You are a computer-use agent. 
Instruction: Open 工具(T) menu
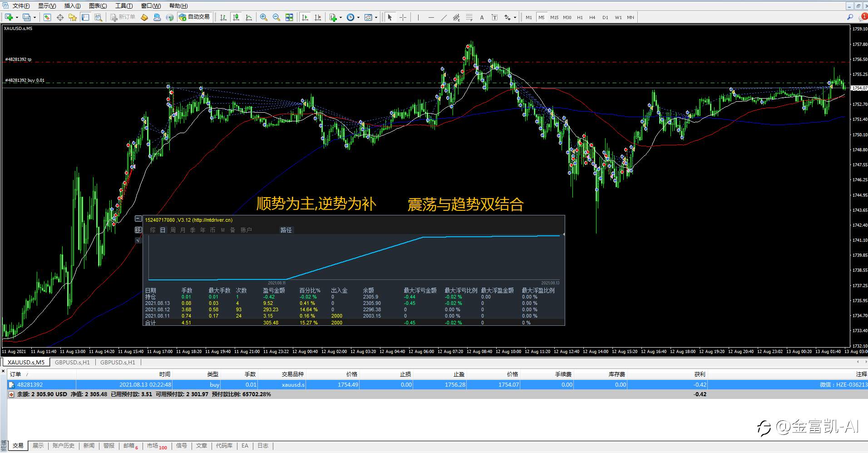124,6
